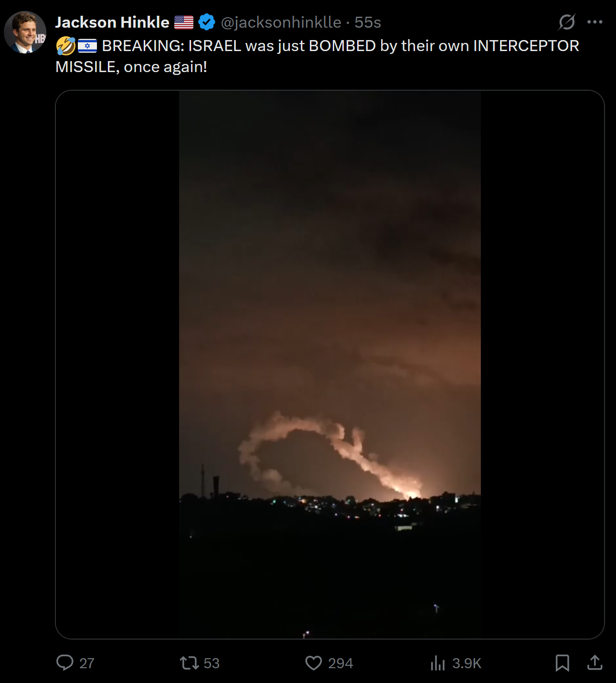Bookmark this post
The width and height of the screenshot is (616, 683).
tap(562, 663)
